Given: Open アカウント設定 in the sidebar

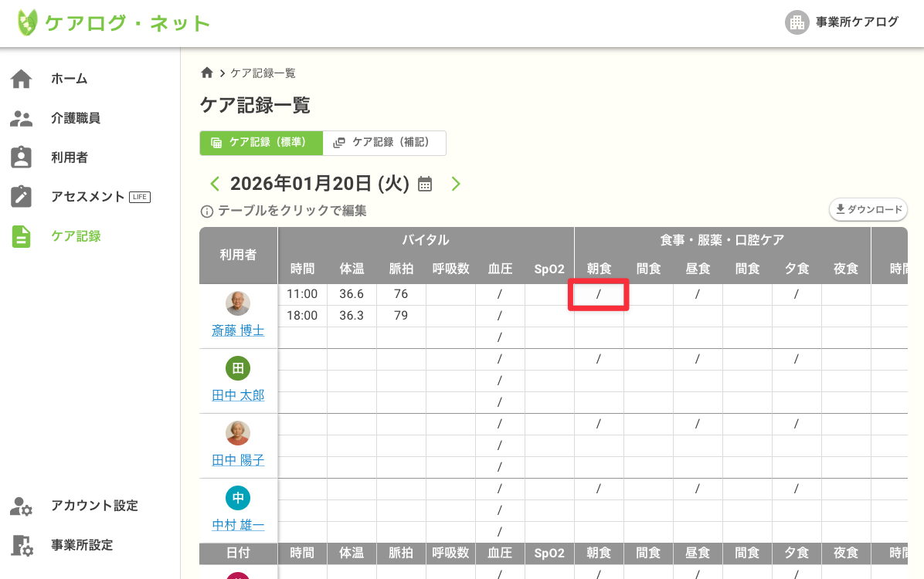Looking at the screenshot, I should click(x=93, y=506).
